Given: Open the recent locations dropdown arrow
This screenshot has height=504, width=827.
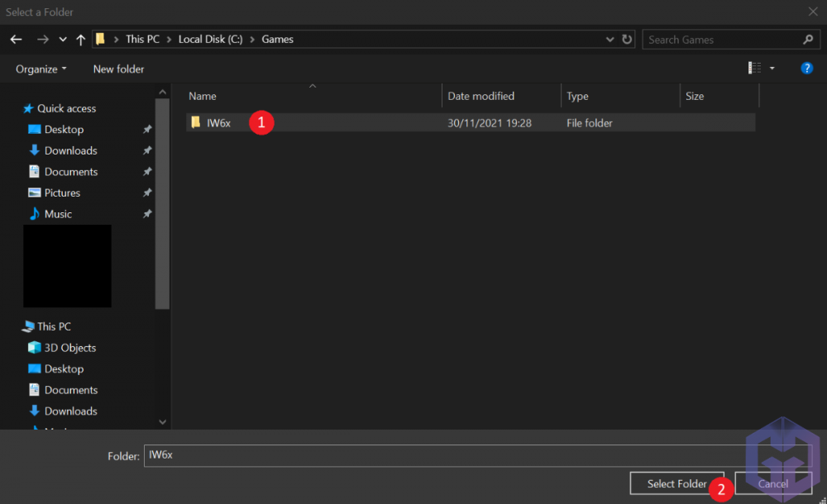Looking at the screenshot, I should (63, 40).
